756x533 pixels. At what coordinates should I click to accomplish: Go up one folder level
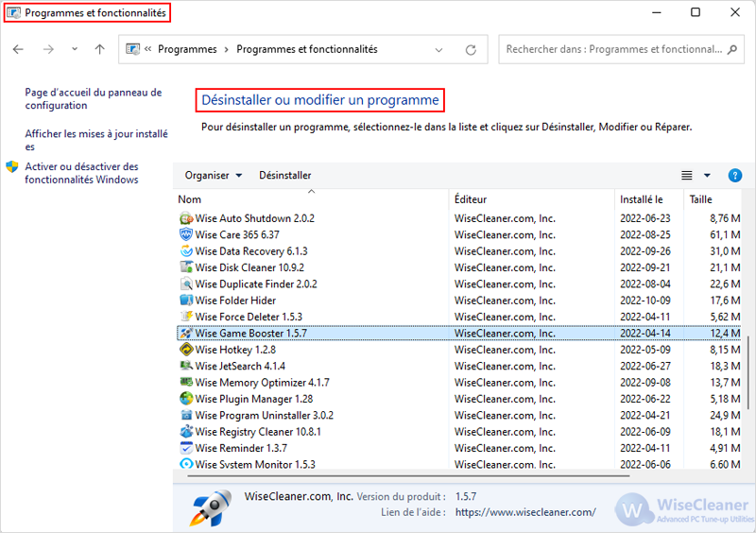click(x=100, y=49)
